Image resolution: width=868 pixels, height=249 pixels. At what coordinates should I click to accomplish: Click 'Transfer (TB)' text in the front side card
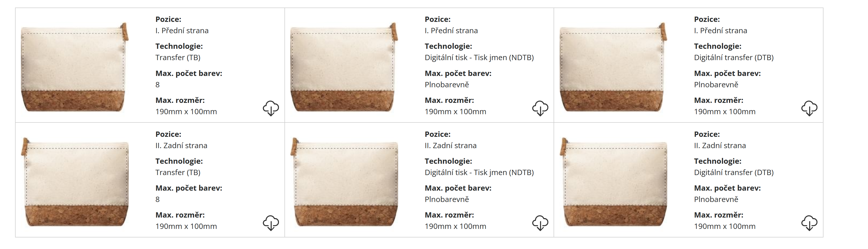pyautogui.click(x=178, y=58)
